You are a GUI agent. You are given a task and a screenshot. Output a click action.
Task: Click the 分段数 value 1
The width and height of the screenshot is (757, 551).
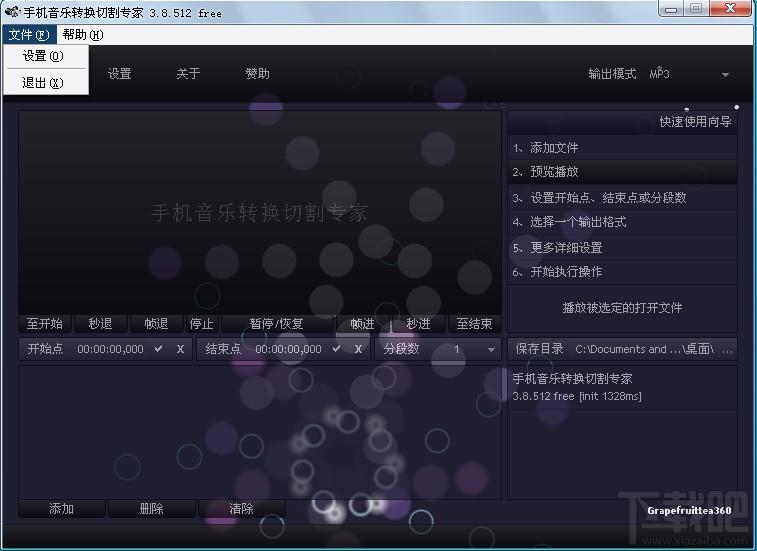(x=456, y=349)
